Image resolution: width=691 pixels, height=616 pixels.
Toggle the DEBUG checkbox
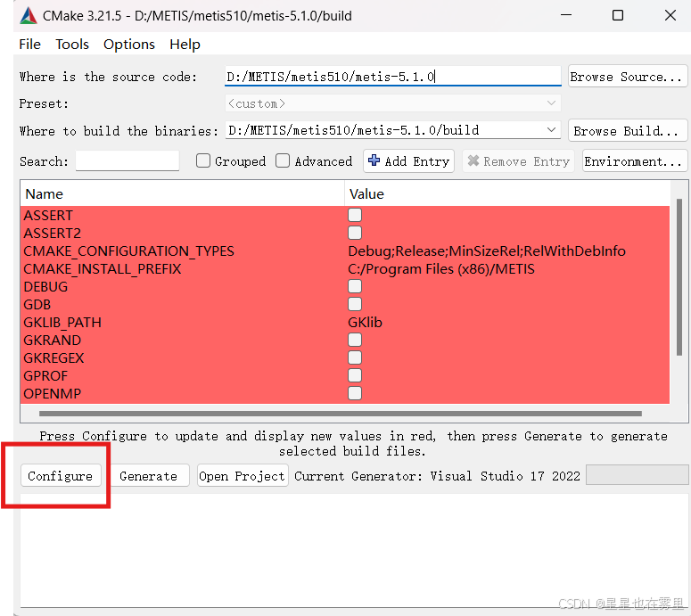[355, 286]
